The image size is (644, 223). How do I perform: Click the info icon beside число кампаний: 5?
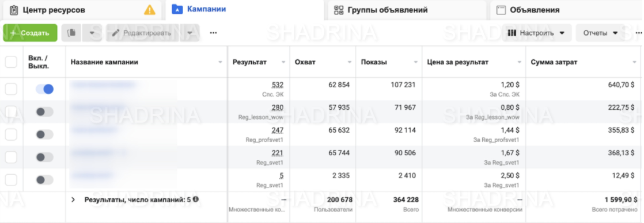point(196,199)
